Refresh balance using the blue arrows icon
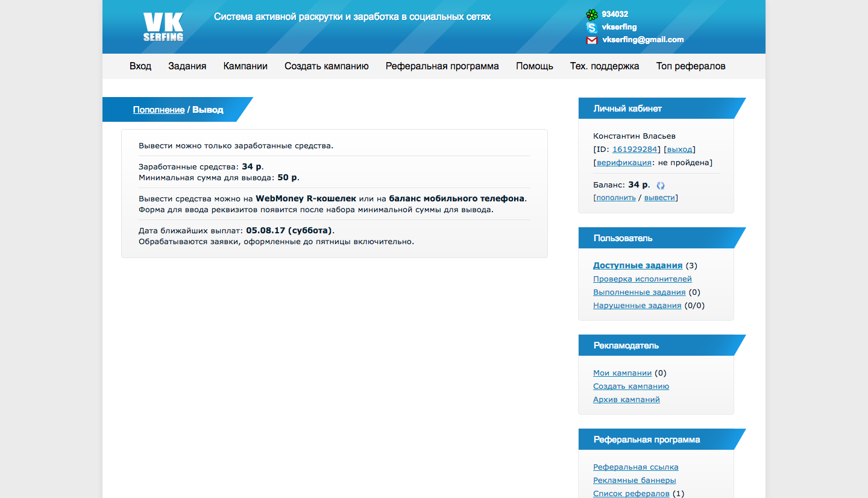Screen dimensions: 868x498 [x=661, y=186]
